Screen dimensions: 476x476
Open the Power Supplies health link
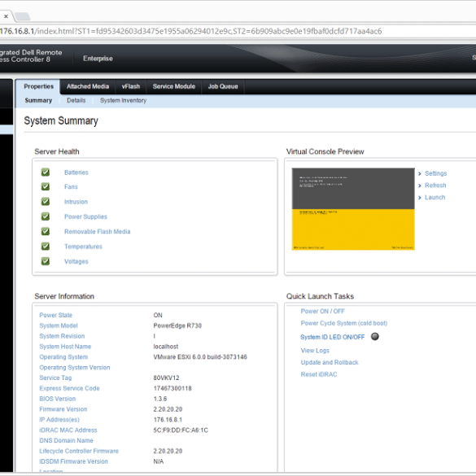[85, 216]
